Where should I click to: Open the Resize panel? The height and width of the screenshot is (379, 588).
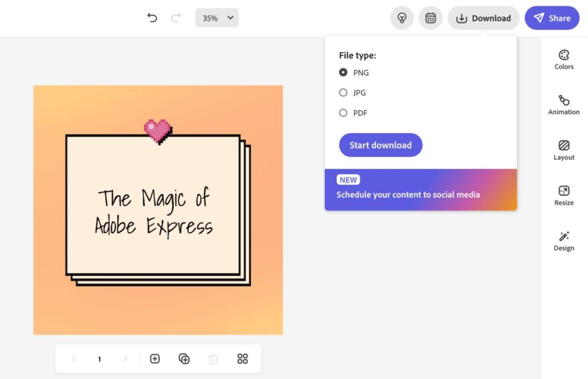click(563, 194)
